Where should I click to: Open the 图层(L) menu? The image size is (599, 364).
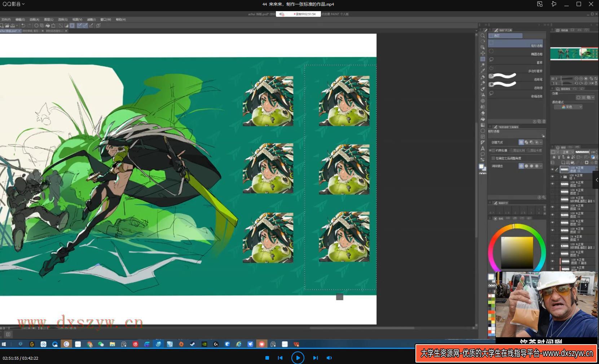[x=48, y=19]
